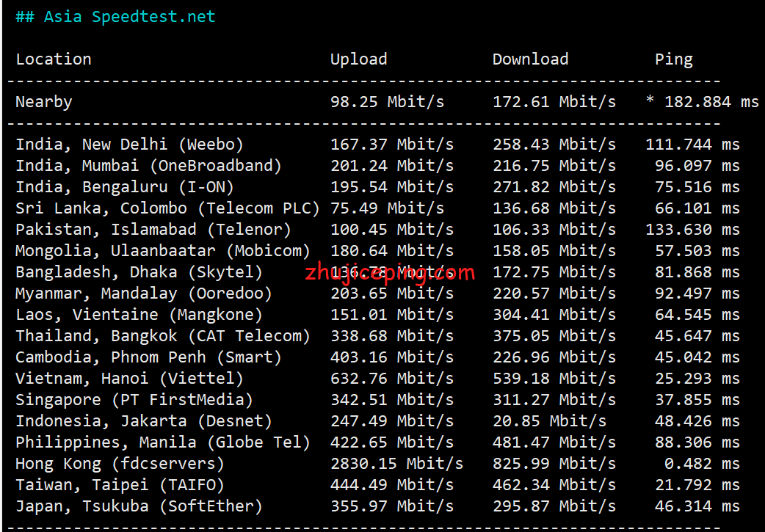Viewport: 765px width, 532px height.
Task: Click the "Upload" column header
Action: [358, 59]
